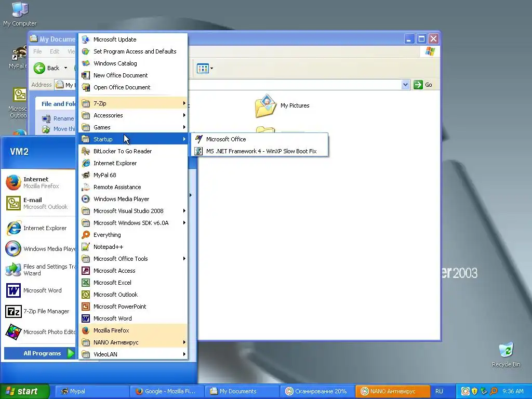Click the All Programs button
This screenshot has height=399, width=532.
point(41,353)
